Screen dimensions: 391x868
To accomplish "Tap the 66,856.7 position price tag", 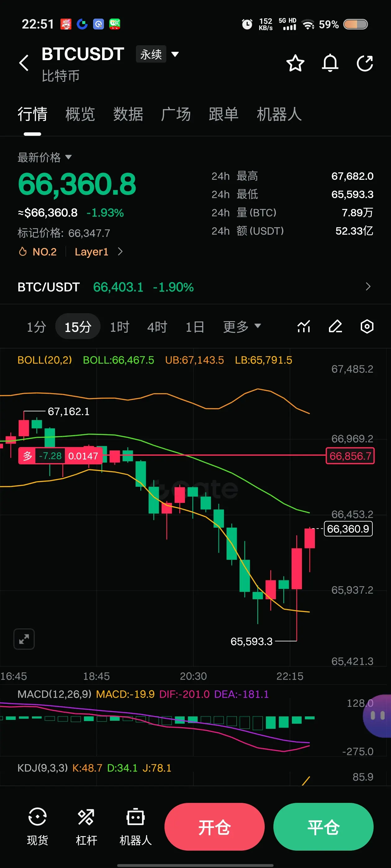I will [x=350, y=456].
